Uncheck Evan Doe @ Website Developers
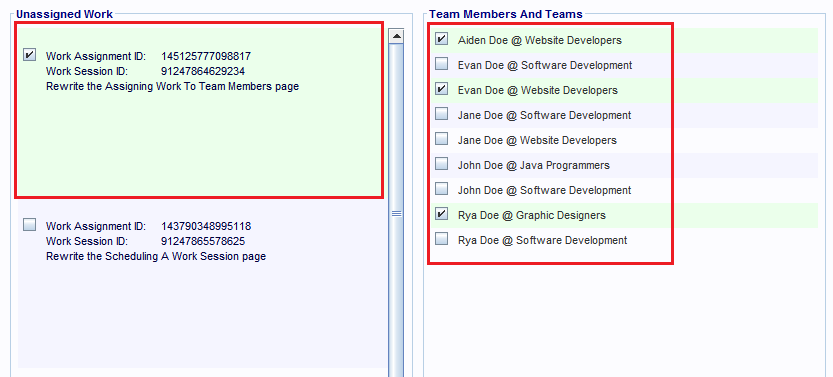The width and height of the screenshot is (833, 377). [441, 89]
